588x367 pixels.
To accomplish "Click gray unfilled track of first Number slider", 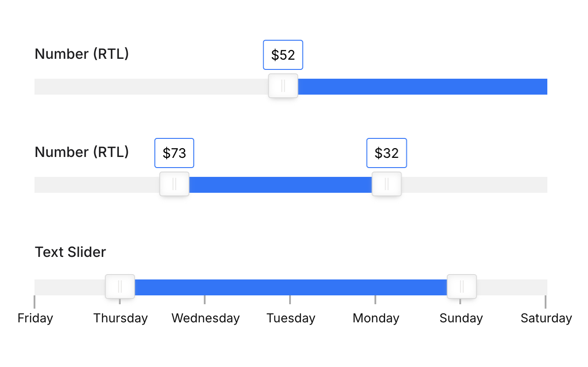I will pos(151,87).
